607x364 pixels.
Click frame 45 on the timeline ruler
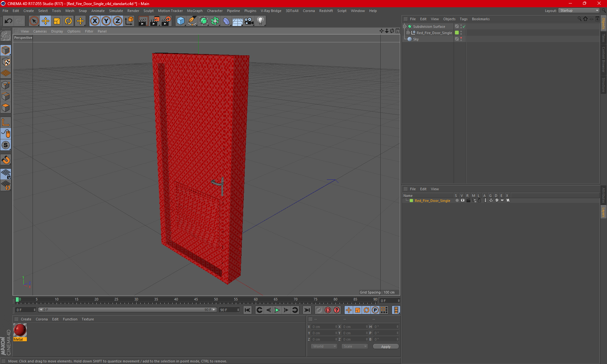coord(196,300)
